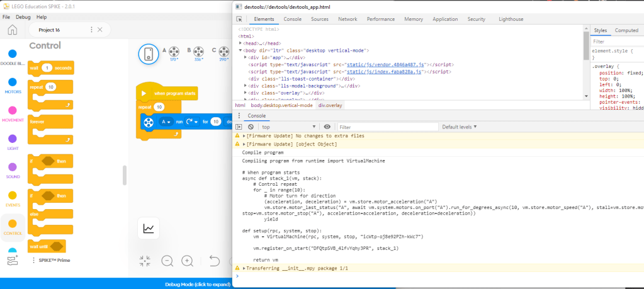Open the motor port A dropdown
Image resolution: width=644 pixels, height=289 pixels.
coord(166,122)
